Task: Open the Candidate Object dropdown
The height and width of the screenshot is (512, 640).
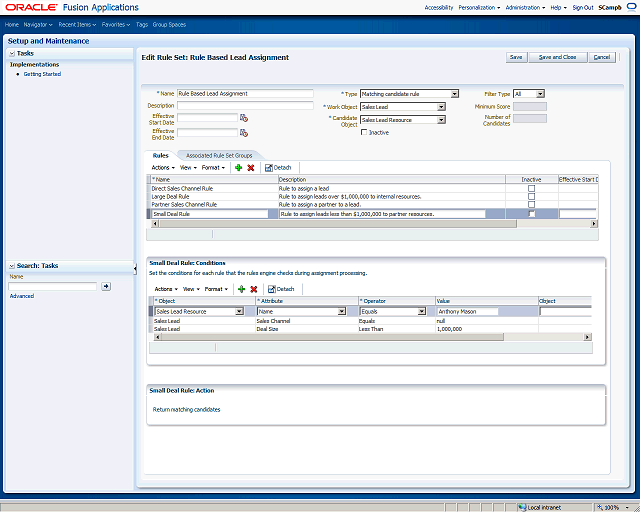Action: pos(441,120)
